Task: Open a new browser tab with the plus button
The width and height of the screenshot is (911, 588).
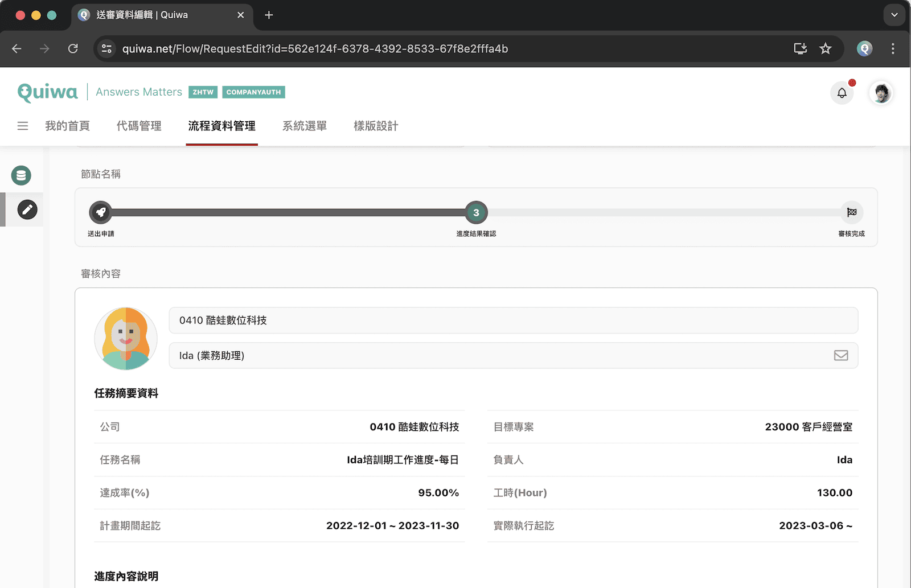Action: pyautogui.click(x=268, y=15)
